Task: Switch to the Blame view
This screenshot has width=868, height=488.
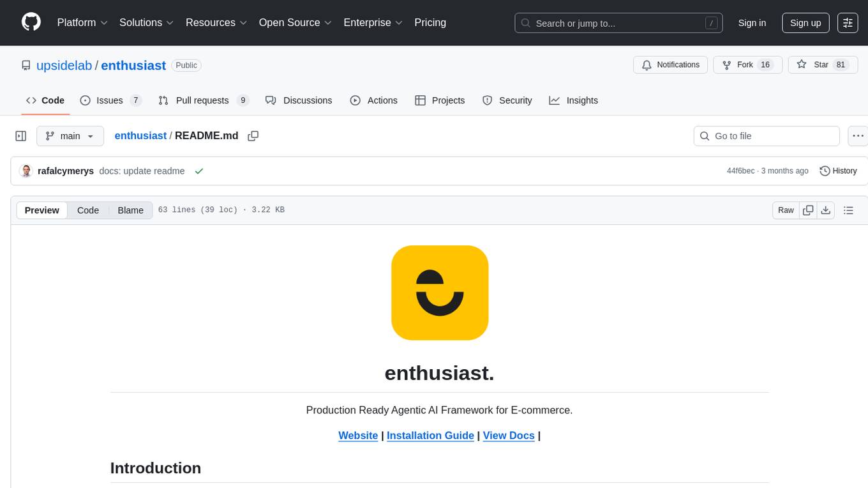Action: click(x=130, y=210)
